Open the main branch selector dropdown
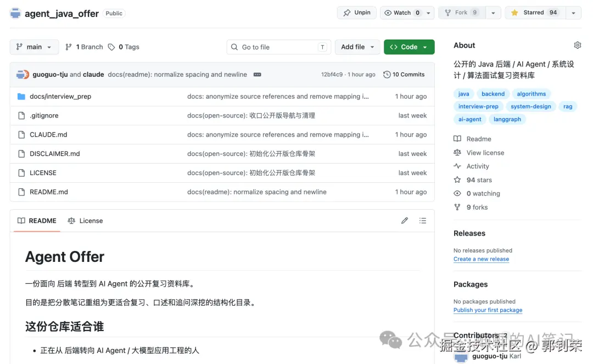The image size is (593, 364). click(x=34, y=47)
